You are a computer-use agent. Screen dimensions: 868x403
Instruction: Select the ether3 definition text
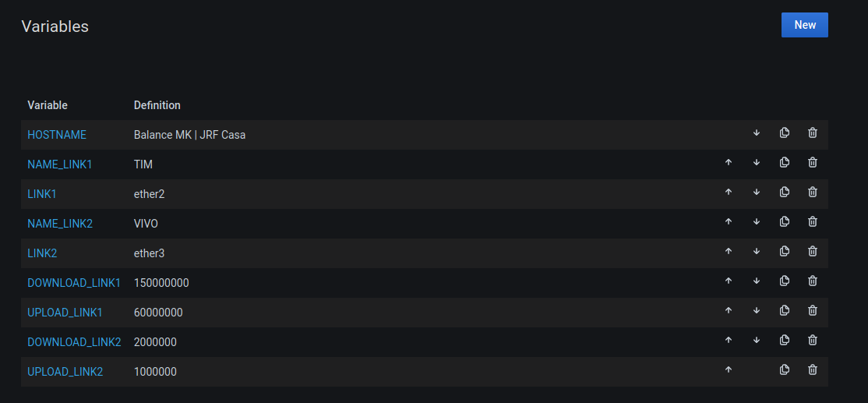149,253
